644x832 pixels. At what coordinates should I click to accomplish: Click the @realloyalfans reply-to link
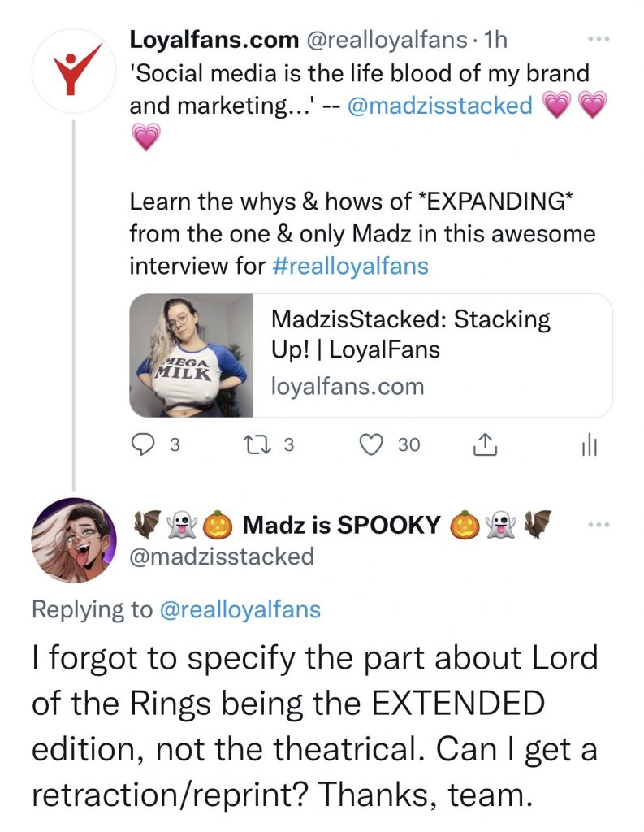pos(240,610)
